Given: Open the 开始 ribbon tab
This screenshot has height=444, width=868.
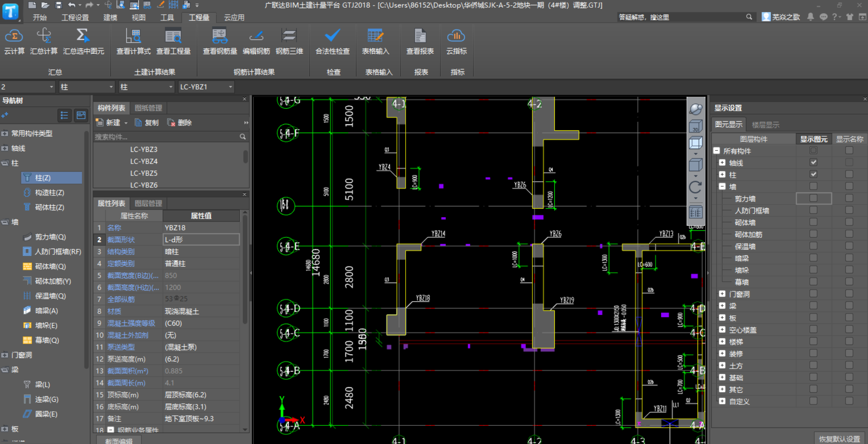Looking at the screenshot, I should tap(40, 17).
